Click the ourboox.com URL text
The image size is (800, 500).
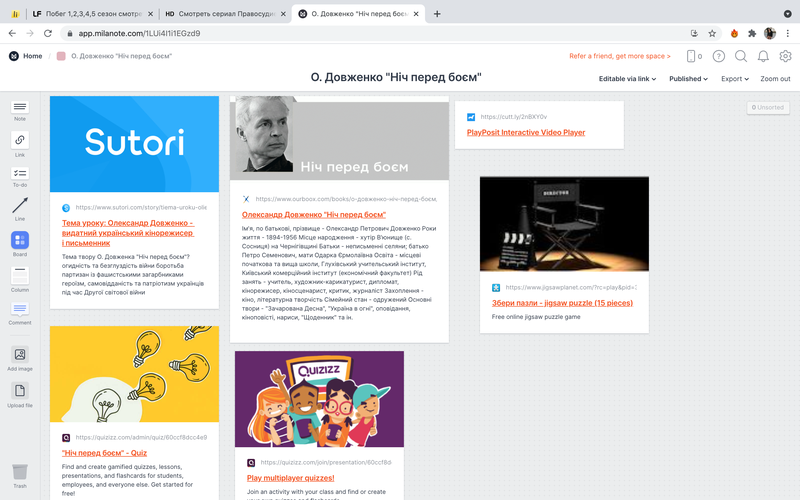point(346,199)
